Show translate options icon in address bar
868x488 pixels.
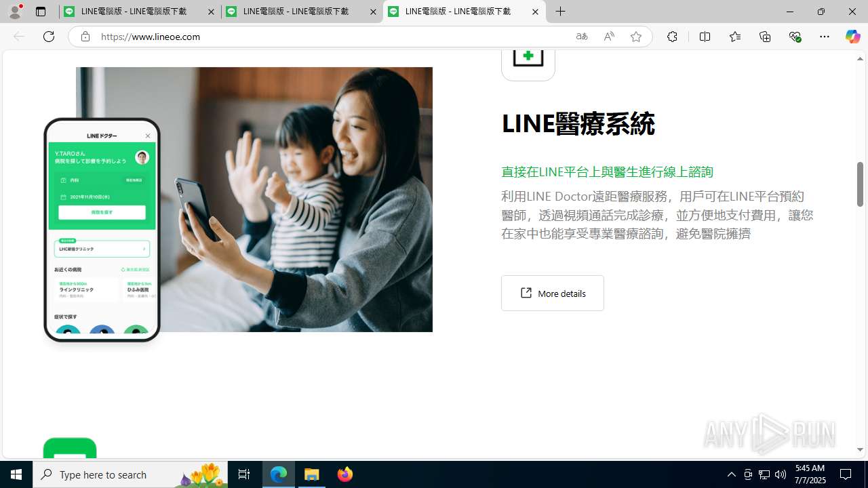582,37
